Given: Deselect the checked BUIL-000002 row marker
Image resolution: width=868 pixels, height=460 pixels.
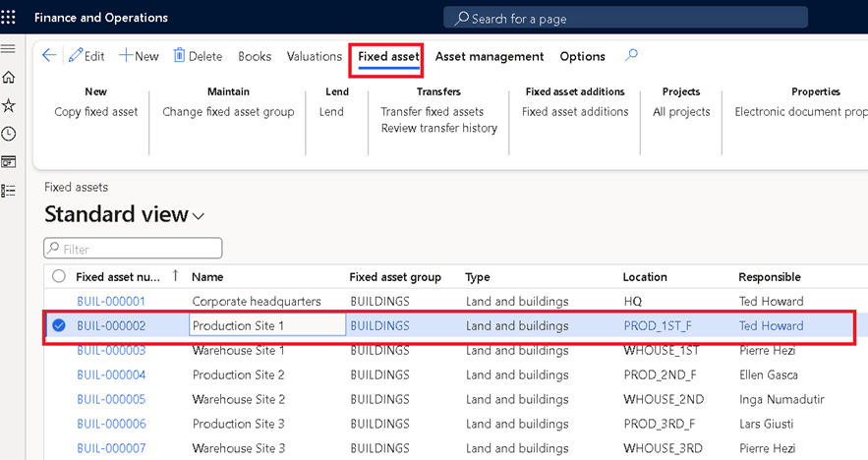Looking at the screenshot, I should [59, 325].
